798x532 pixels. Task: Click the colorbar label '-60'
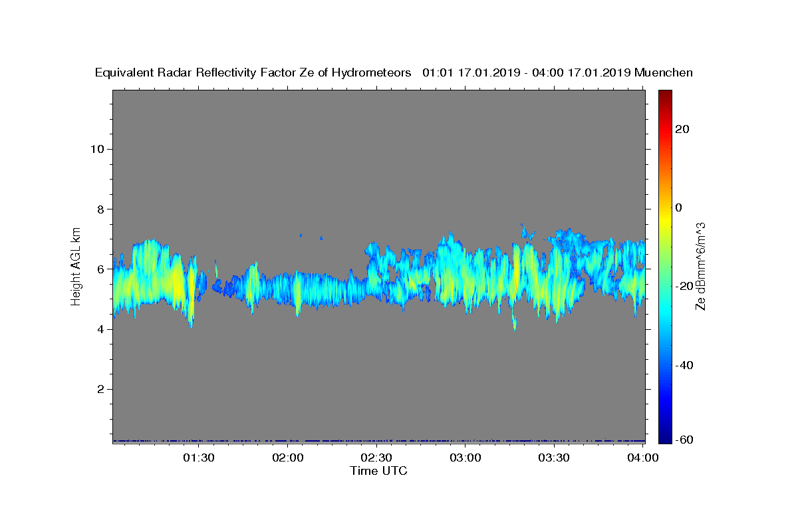point(684,440)
